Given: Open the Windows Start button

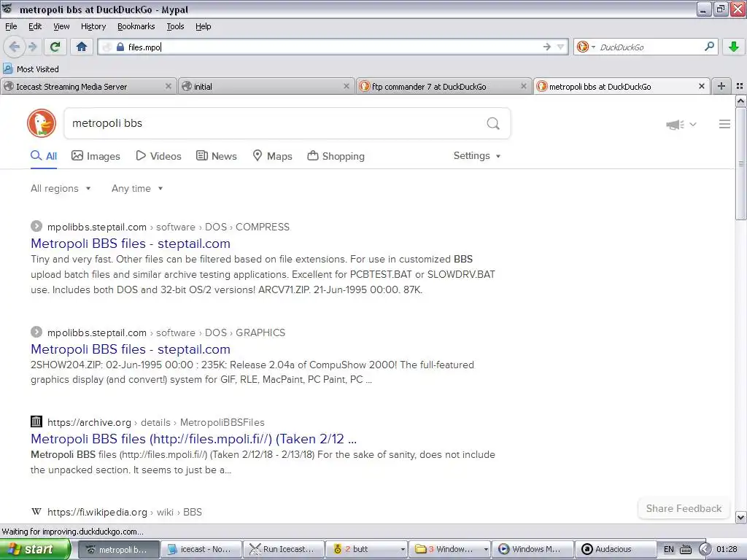Looking at the screenshot, I should click(35, 549).
